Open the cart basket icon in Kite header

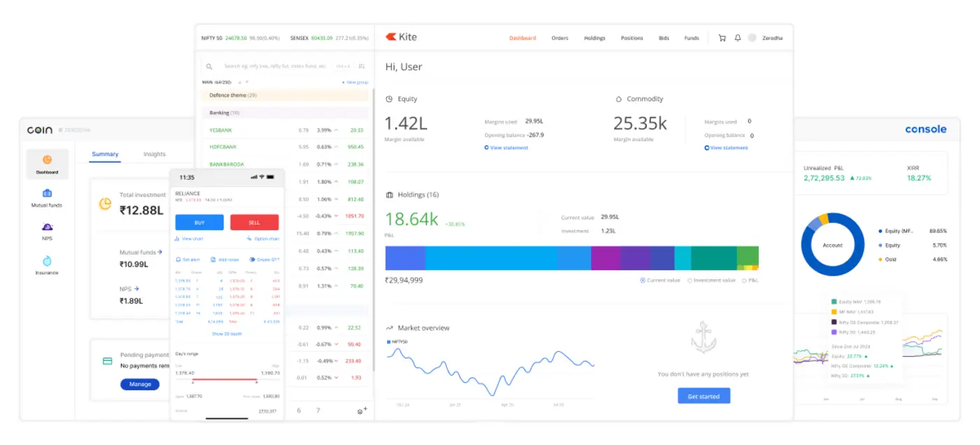coord(722,38)
